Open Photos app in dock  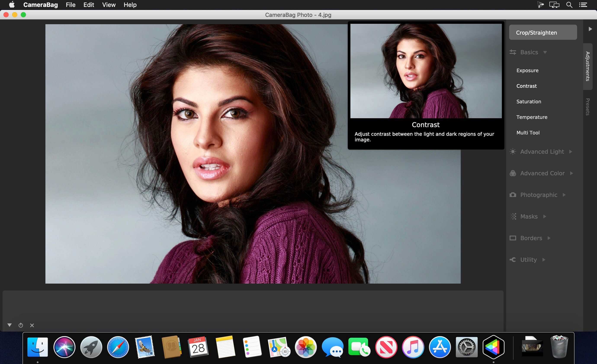pos(306,347)
